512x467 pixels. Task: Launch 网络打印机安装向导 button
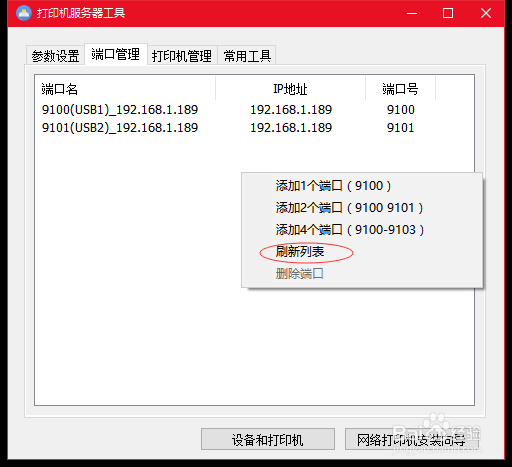(x=411, y=439)
